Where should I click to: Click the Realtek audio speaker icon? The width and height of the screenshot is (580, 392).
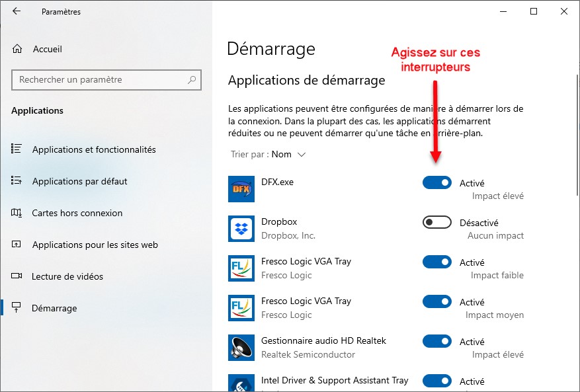(241, 348)
